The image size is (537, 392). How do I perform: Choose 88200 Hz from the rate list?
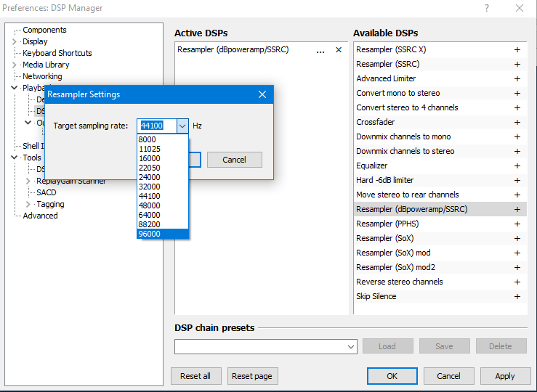[163, 224]
